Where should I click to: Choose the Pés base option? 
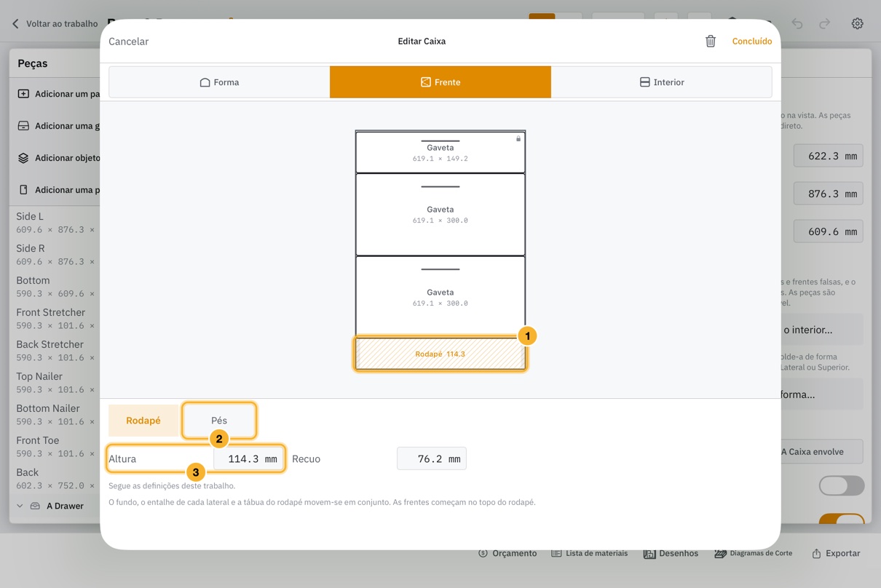click(x=219, y=421)
